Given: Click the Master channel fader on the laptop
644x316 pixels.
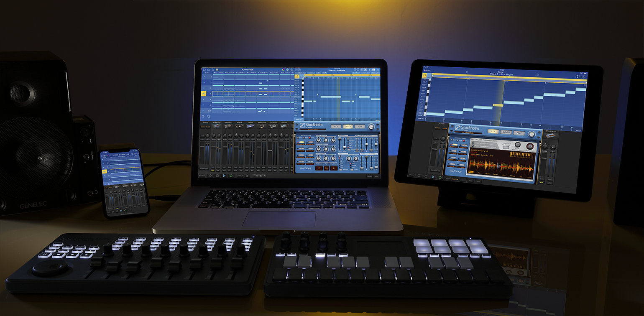Looking at the screenshot, I should pos(202,147).
